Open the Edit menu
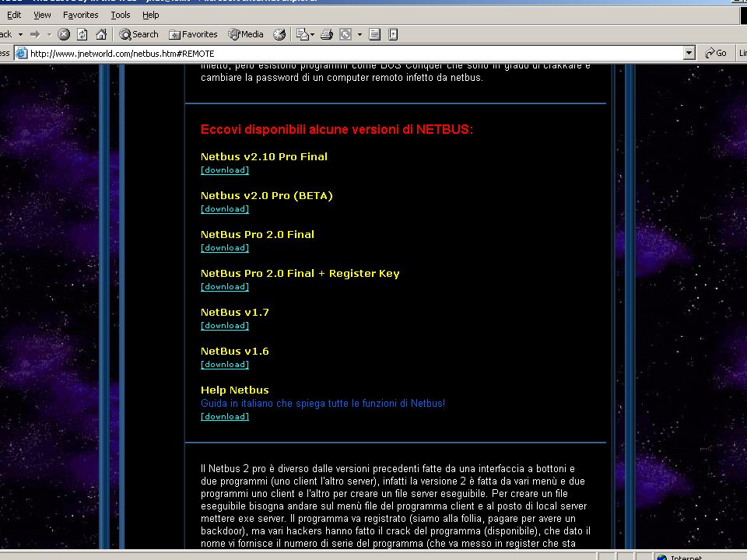This screenshot has height=560, width=747. (14, 15)
